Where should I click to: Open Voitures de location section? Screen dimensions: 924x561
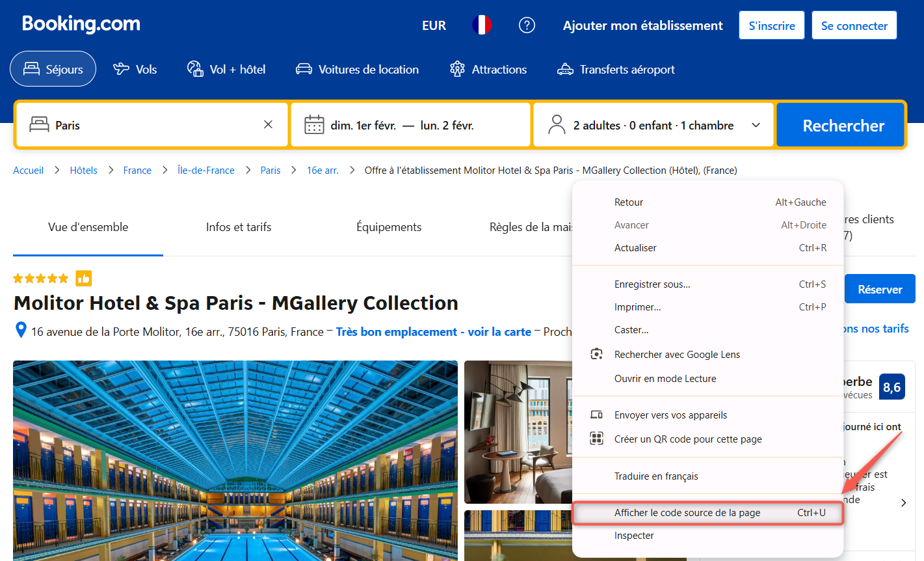(x=357, y=69)
